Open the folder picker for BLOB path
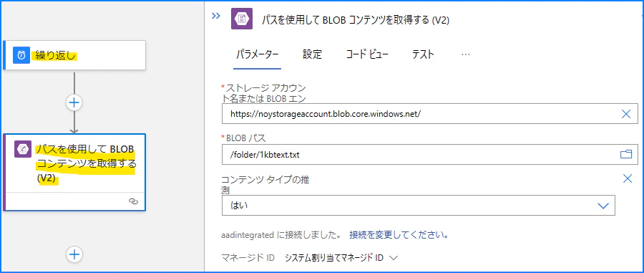Screen dimensions: 644x273 625,155
